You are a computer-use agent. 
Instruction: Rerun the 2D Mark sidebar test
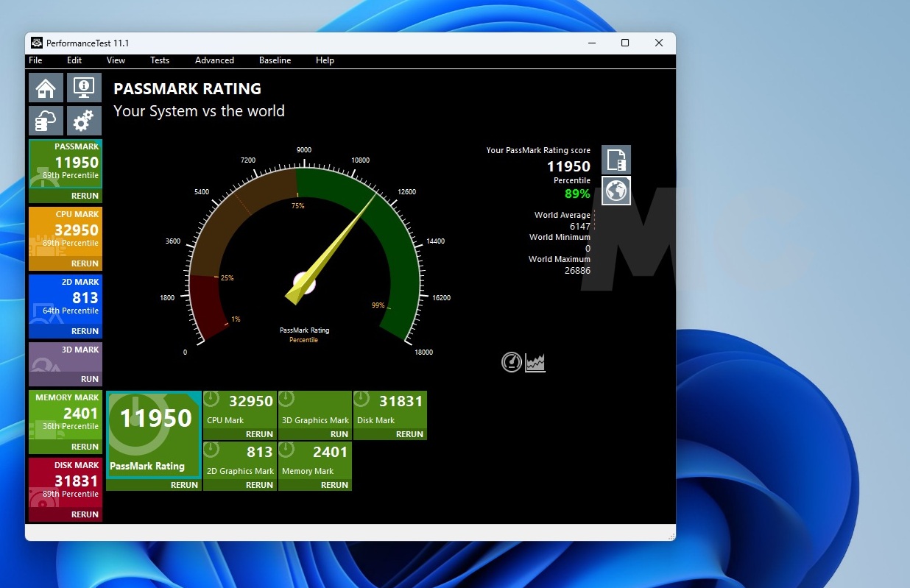click(x=85, y=331)
